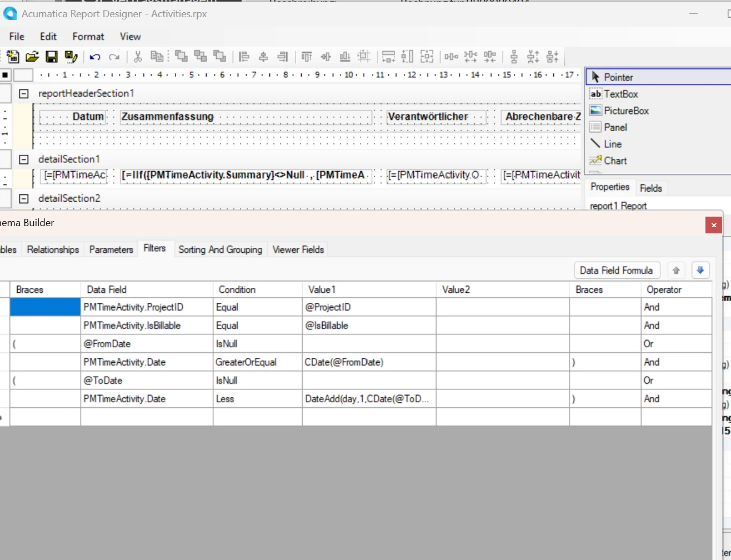Viewport: 731px width, 560px height.
Task: Click the Open file folder icon
Action: tap(32, 56)
